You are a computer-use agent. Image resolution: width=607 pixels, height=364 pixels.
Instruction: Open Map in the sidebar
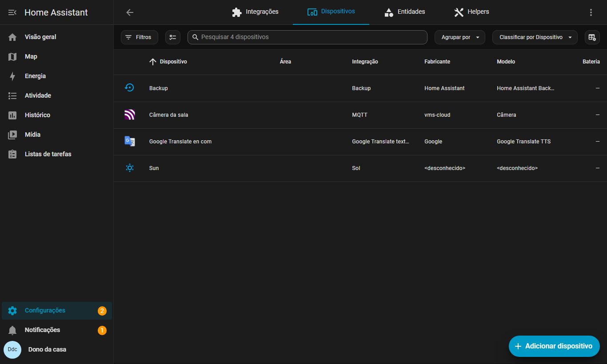tap(57, 56)
